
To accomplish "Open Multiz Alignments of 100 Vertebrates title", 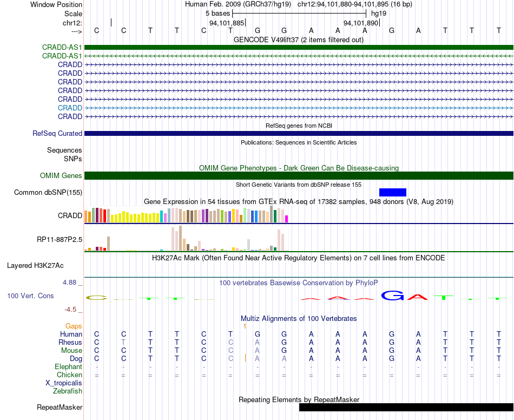I will [299, 318].
